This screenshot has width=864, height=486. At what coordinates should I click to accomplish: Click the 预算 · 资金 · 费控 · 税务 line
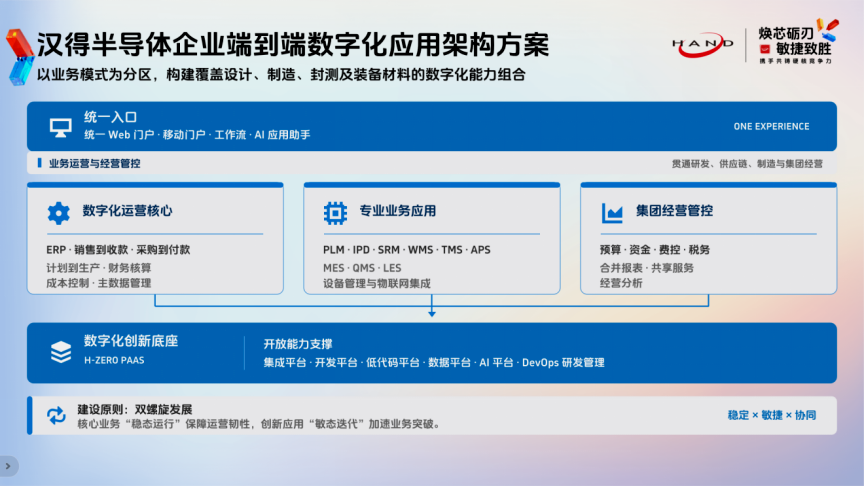coord(655,250)
